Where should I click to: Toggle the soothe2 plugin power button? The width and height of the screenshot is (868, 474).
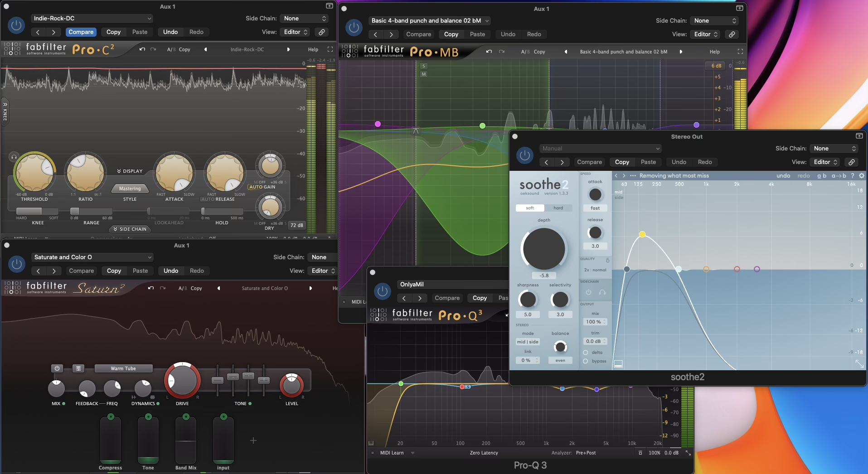click(x=525, y=155)
